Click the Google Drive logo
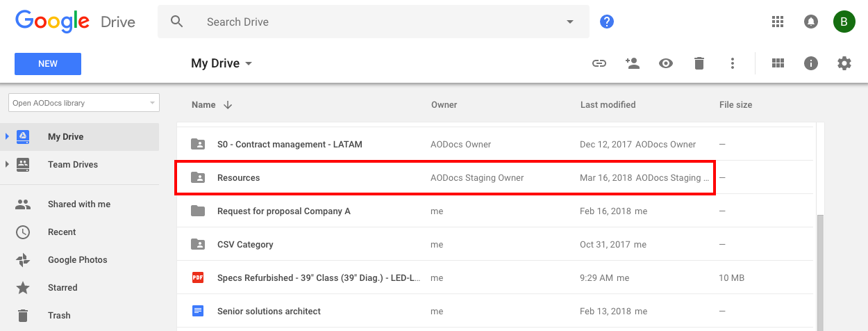Screen dimensions: 868x331 75,22
